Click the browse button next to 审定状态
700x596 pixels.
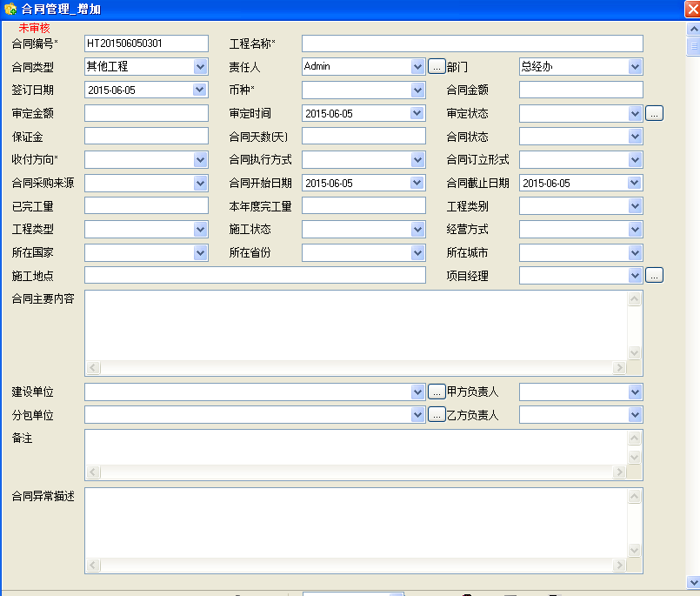tap(654, 113)
